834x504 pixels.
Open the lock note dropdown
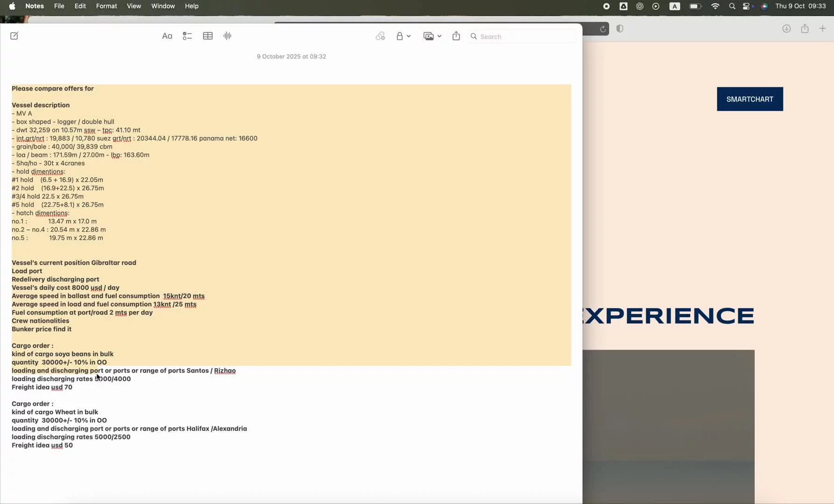point(403,36)
